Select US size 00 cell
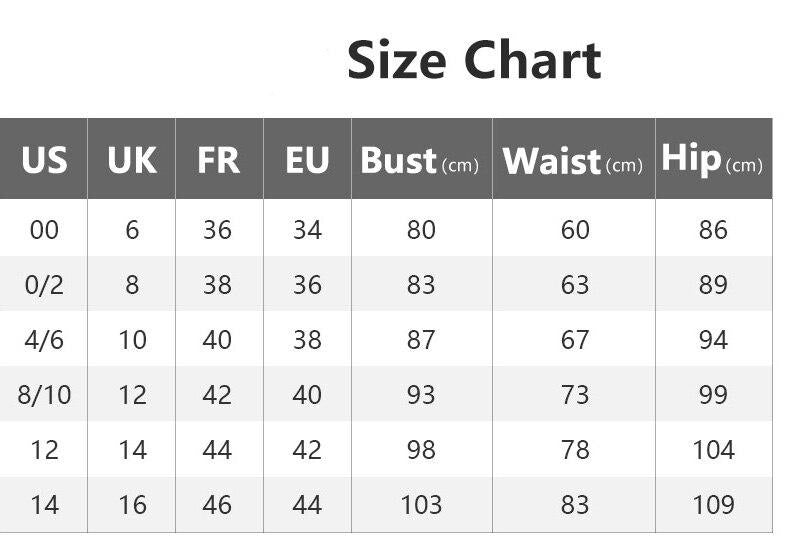 (44, 230)
